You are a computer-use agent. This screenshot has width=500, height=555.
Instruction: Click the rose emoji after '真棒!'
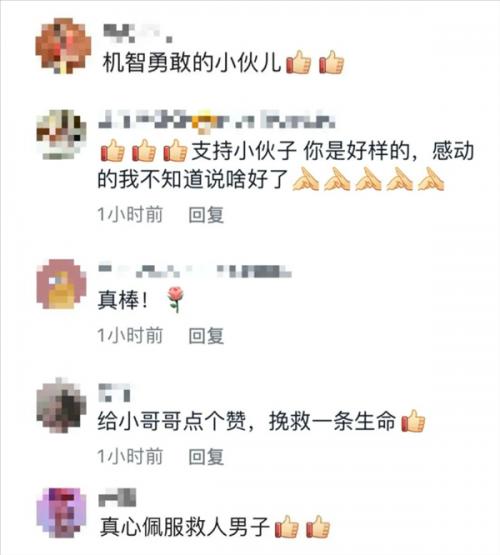pyautogui.click(x=175, y=300)
